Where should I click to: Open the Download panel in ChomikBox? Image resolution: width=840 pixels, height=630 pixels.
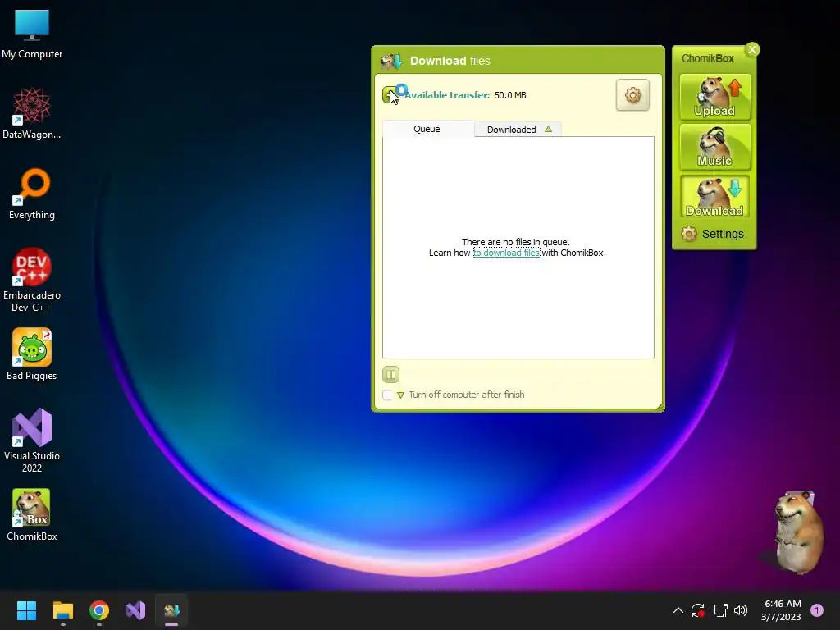[714, 197]
